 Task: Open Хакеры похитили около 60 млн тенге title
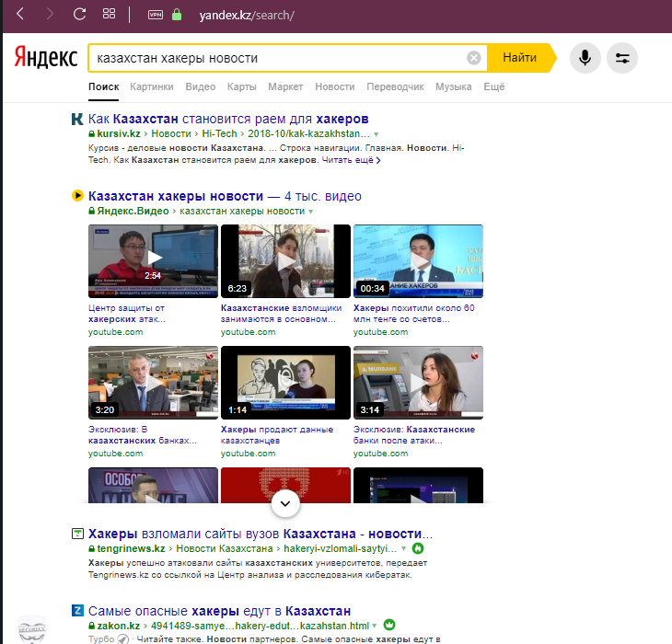(414, 314)
